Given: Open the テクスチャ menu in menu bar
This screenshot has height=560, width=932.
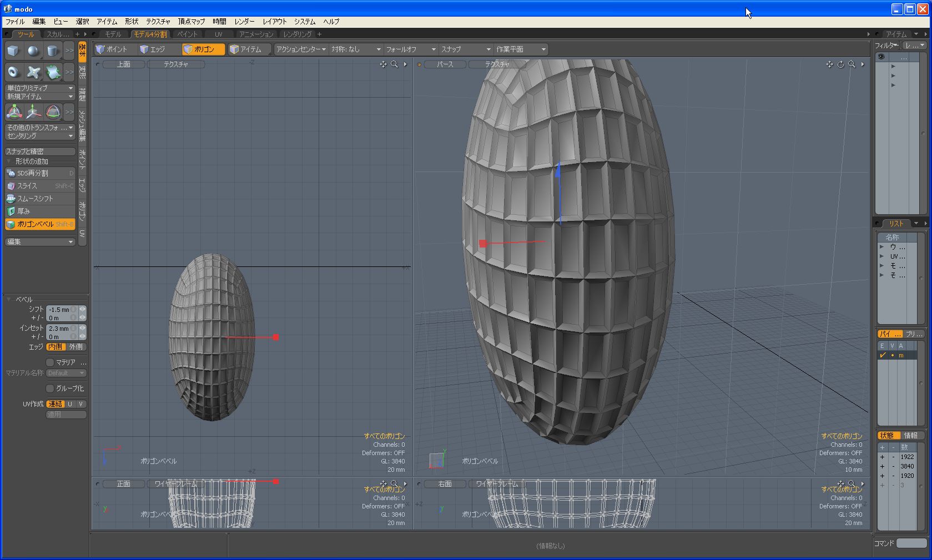Looking at the screenshot, I should [158, 22].
